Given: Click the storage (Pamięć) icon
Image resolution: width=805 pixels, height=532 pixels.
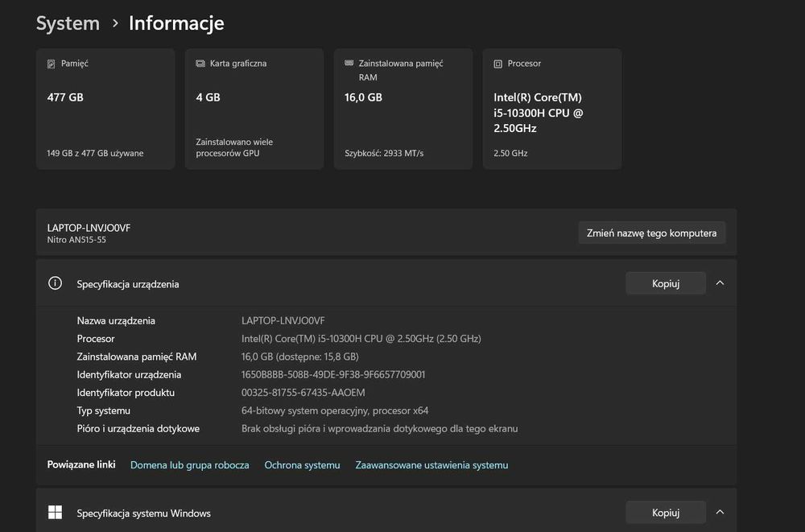Looking at the screenshot, I should coord(52,64).
